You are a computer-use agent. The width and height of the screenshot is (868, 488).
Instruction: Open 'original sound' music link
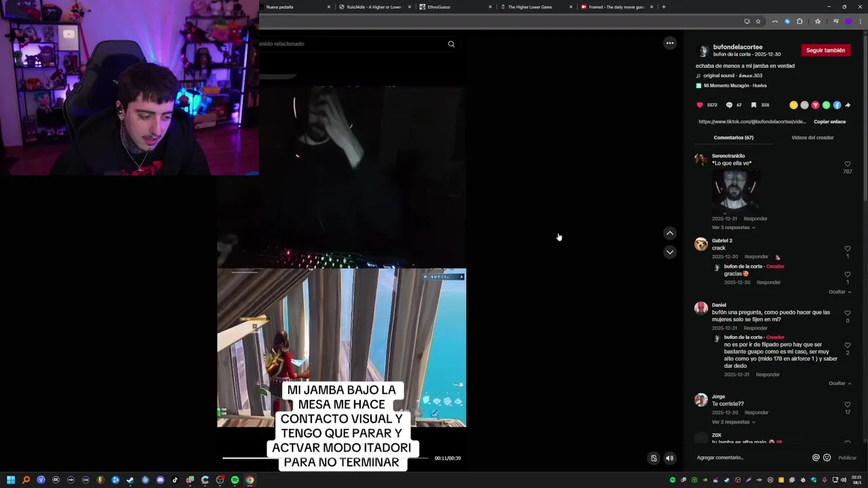[732, 76]
